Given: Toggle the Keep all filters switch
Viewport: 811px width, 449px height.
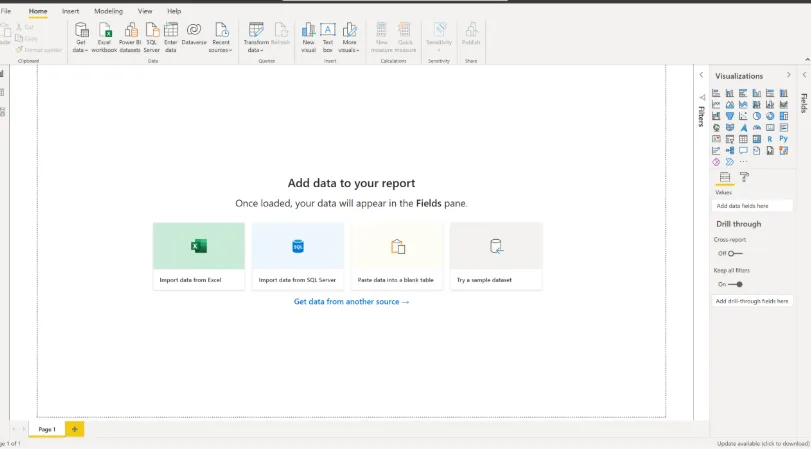Looking at the screenshot, I should pos(736,284).
